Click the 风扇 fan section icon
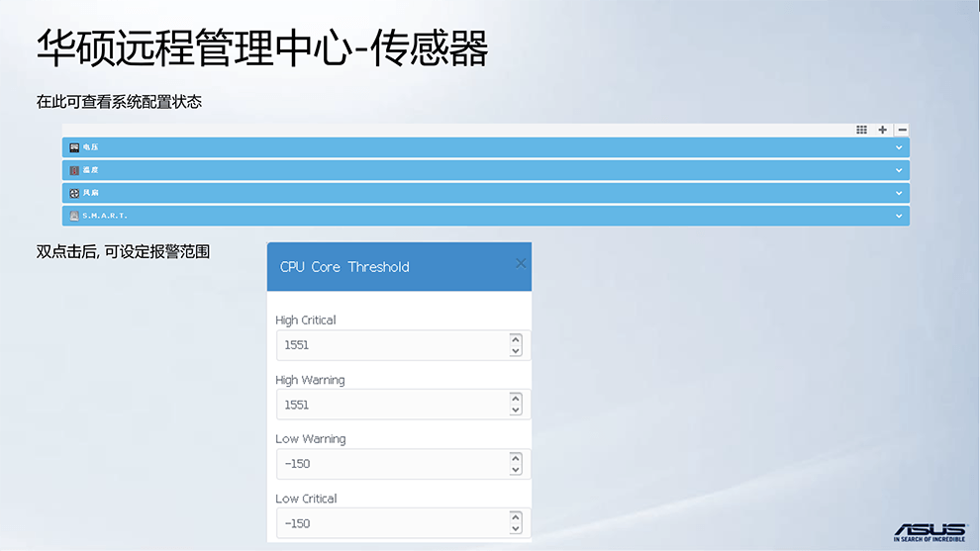The image size is (980, 551). (74, 193)
